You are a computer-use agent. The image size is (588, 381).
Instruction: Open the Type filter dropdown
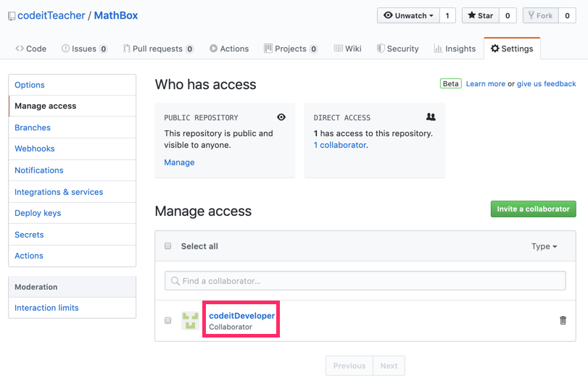(x=544, y=246)
